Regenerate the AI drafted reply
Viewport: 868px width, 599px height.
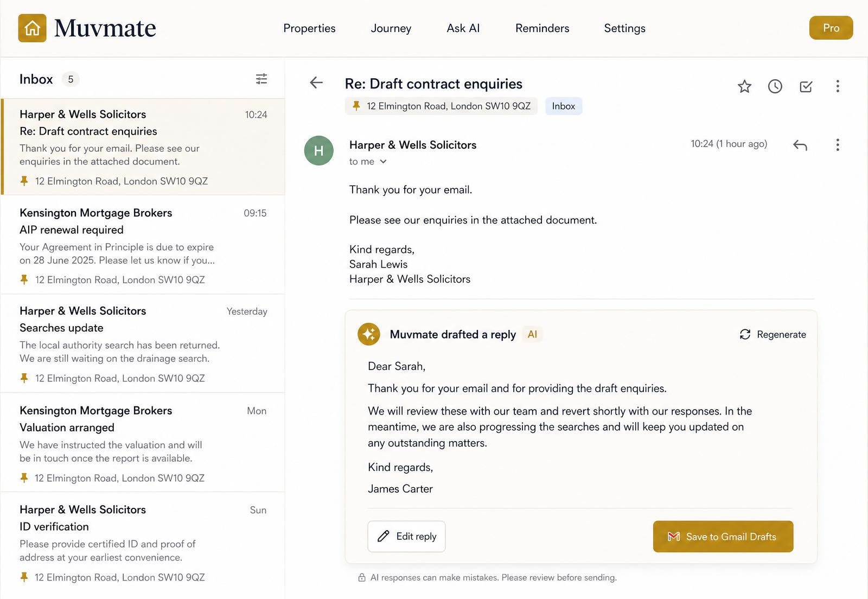773,334
